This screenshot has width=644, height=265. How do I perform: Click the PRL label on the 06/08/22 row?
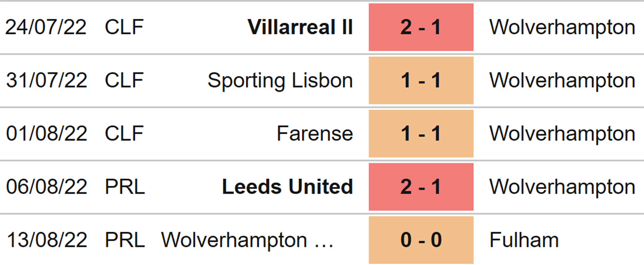(x=125, y=187)
